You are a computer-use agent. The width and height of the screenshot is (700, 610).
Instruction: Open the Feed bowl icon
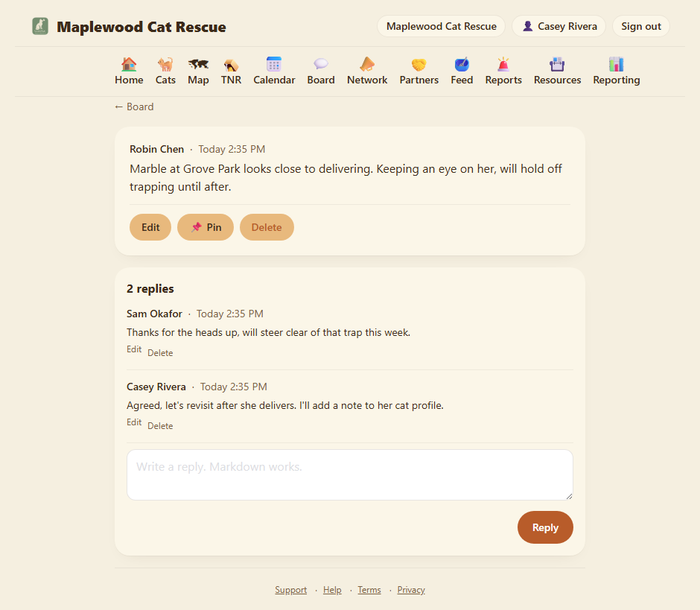(x=462, y=64)
